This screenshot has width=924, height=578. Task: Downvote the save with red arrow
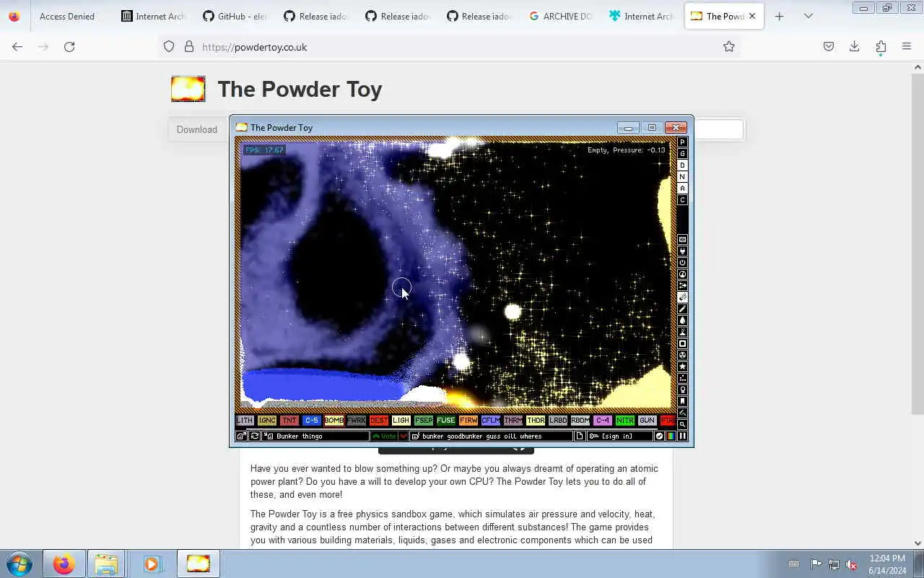pos(404,436)
